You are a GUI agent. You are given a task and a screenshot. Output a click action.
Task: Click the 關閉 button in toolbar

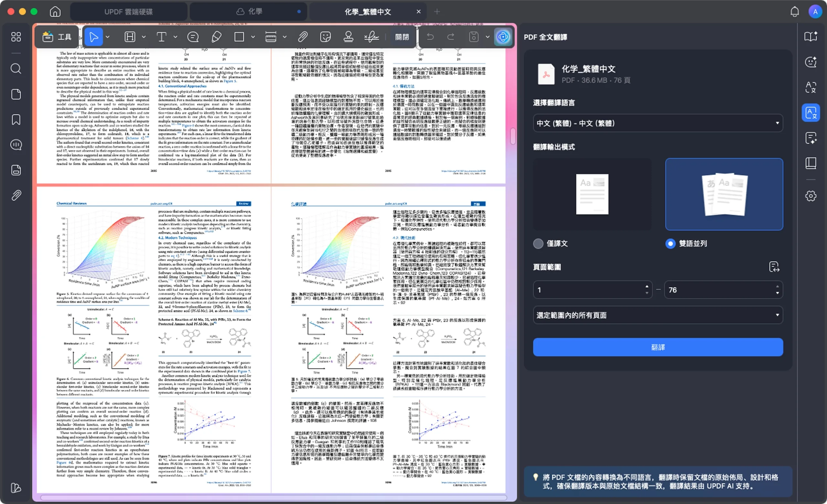[x=402, y=36]
